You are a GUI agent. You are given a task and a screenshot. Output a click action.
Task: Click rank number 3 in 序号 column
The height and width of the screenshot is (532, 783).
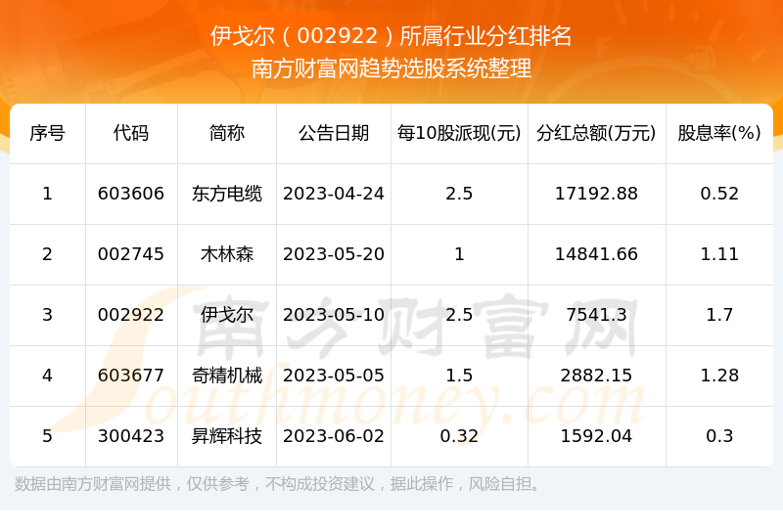tap(47, 315)
